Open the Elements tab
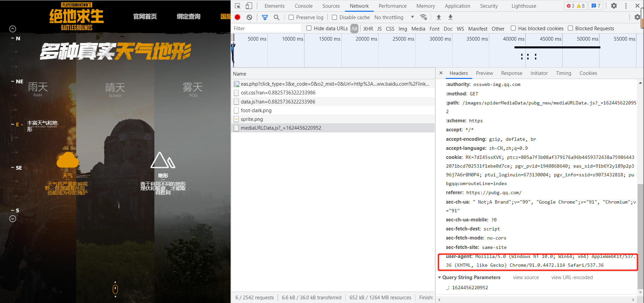644x303 pixels. 274,6
